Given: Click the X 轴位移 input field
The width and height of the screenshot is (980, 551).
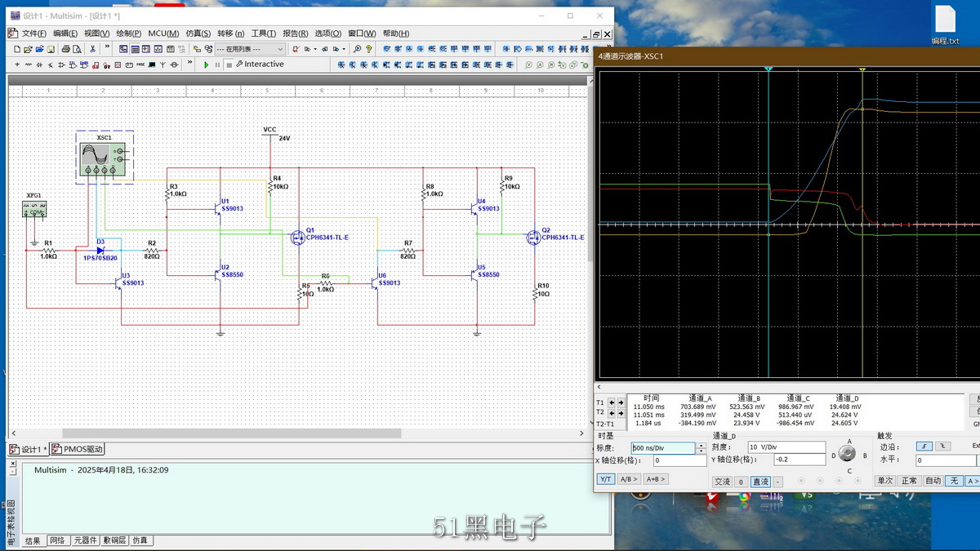Looking at the screenshot, I should (x=679, y=460).
